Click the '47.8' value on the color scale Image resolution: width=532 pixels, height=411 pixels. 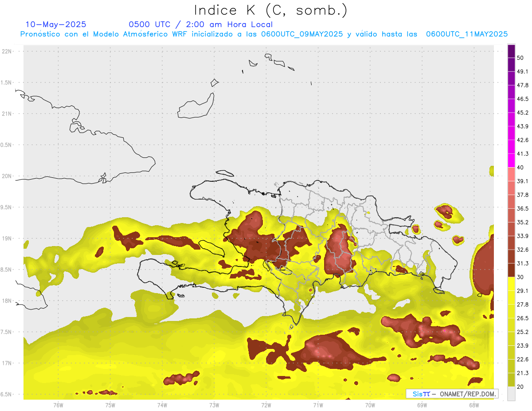(523, 86)
